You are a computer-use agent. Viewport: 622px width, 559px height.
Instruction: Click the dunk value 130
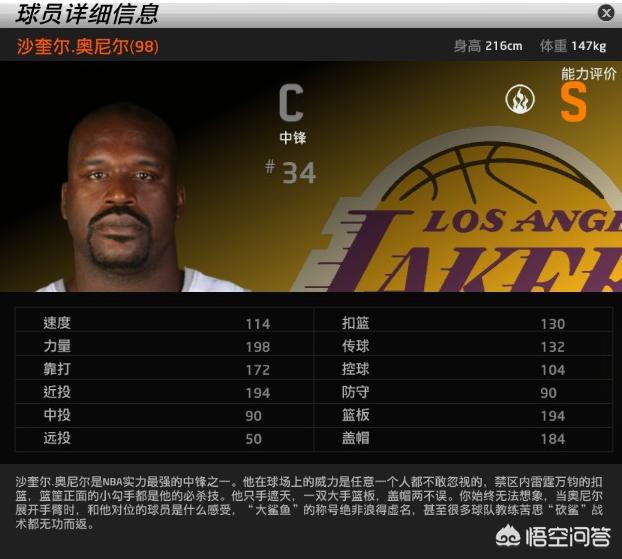click(553, 324)
